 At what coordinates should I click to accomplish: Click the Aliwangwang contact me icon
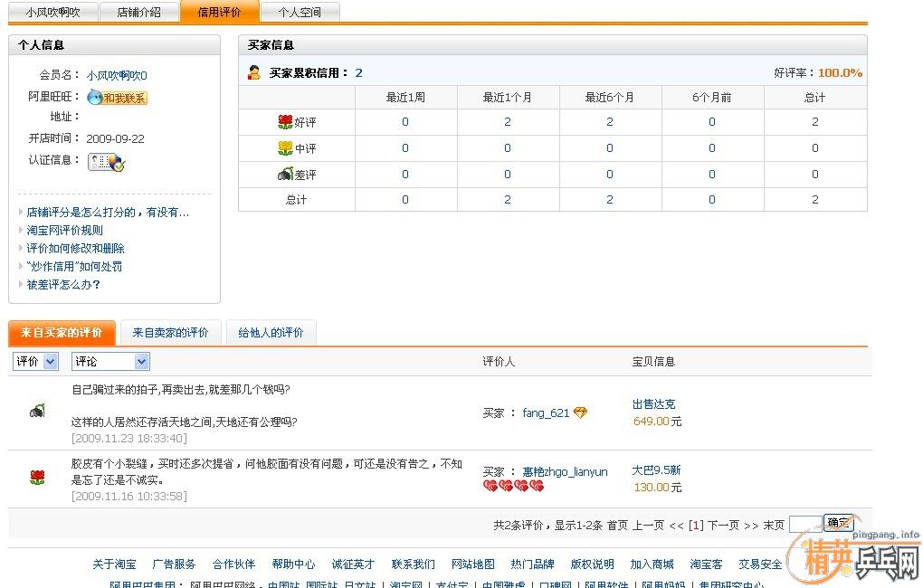pos(117,98)
